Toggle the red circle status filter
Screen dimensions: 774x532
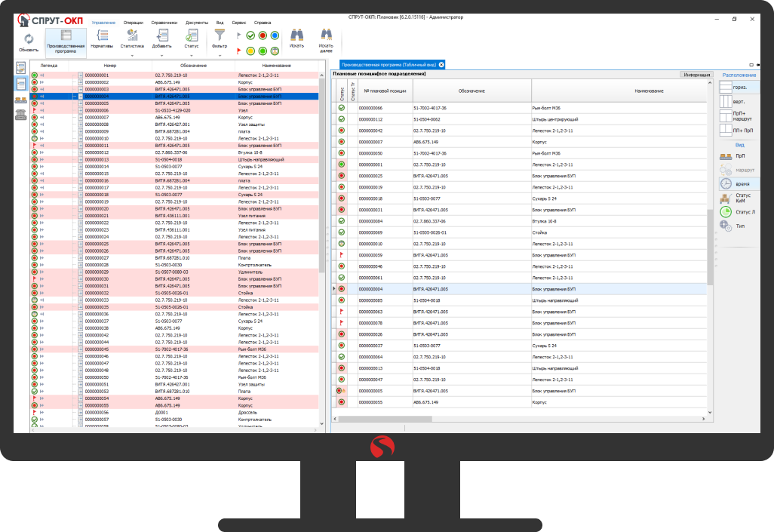[263, 35]
